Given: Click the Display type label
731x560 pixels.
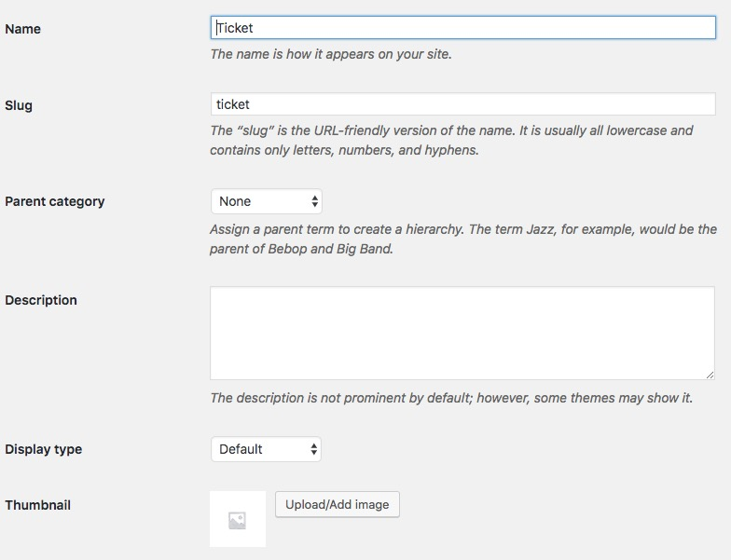Looking at the screenshot, I should coord(44,449).
